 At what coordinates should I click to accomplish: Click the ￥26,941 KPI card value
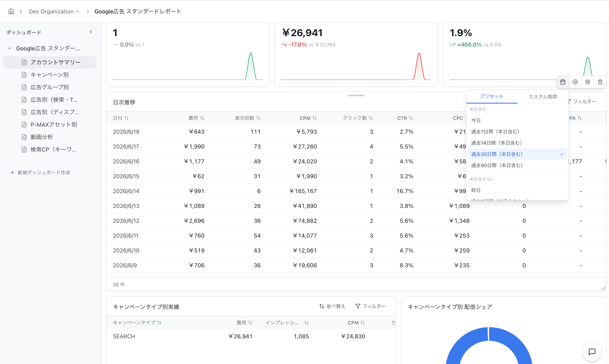(302, 33)
